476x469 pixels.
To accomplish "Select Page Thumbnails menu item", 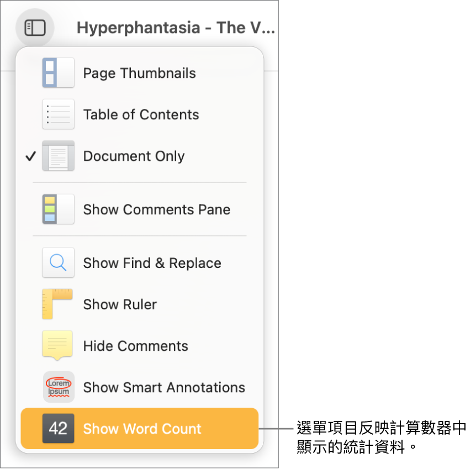I will pos(139,73).
